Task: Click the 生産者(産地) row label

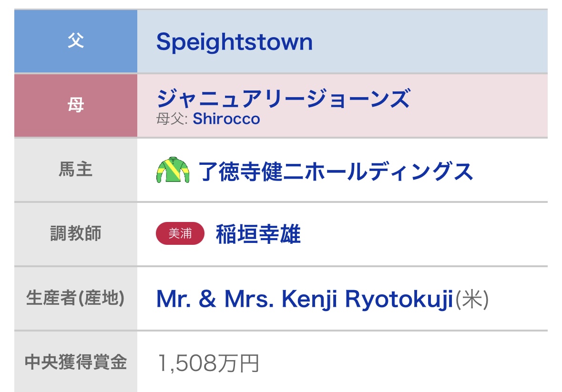Action: click(x=76, y=299)
